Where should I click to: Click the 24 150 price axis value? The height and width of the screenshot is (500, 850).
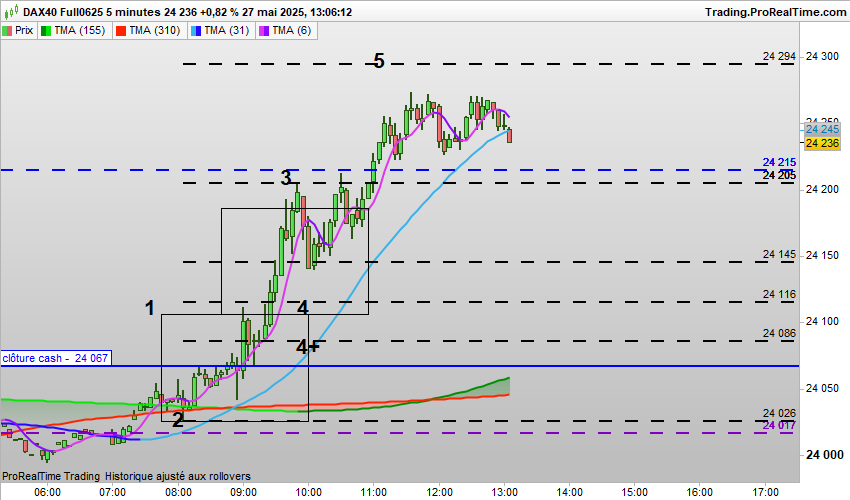(x=822, y=255)
